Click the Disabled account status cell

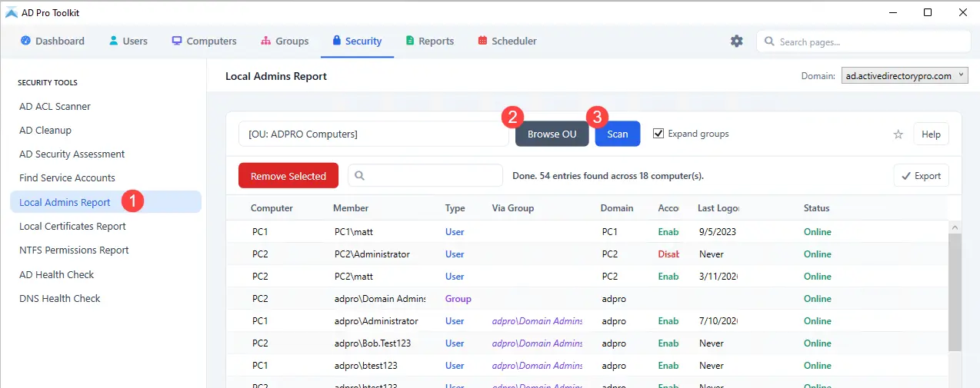(668, 254)
